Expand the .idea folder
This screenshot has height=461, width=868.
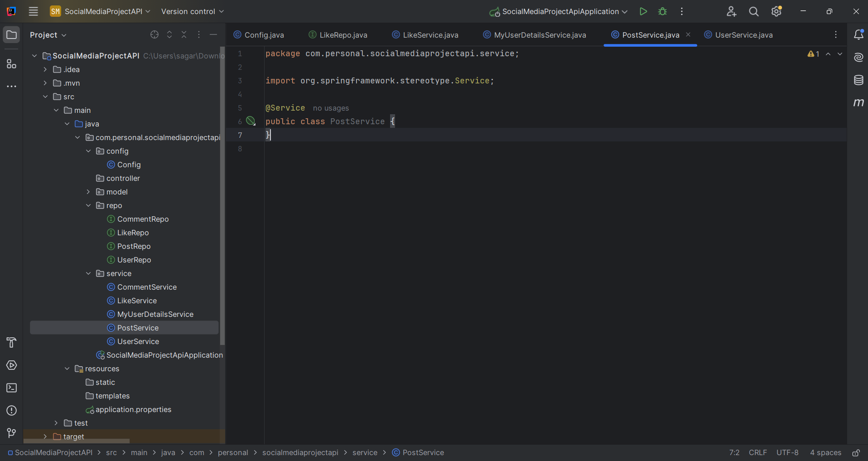(45, 69)
